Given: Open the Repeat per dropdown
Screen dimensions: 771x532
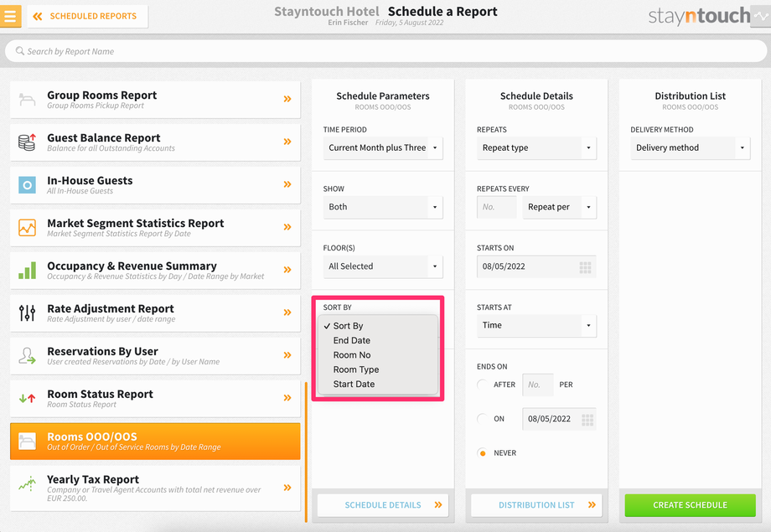Looking at the screenshot, I should [x=559, y=207].
